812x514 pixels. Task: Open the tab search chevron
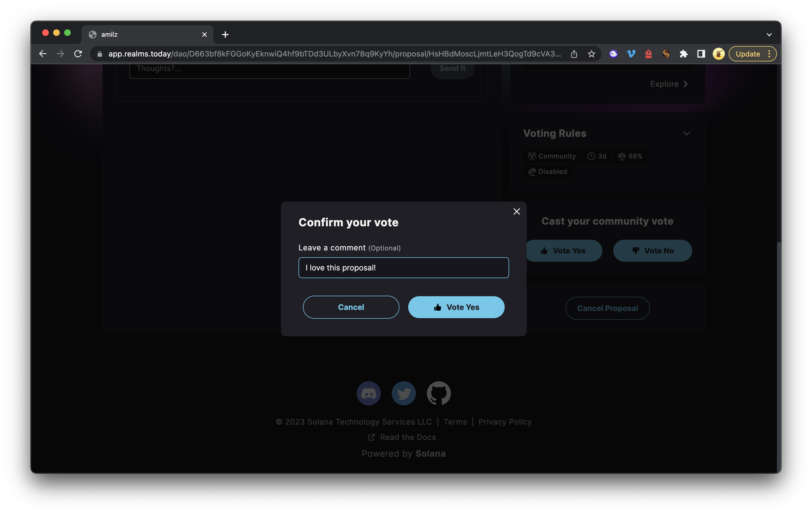coord(769,34)
